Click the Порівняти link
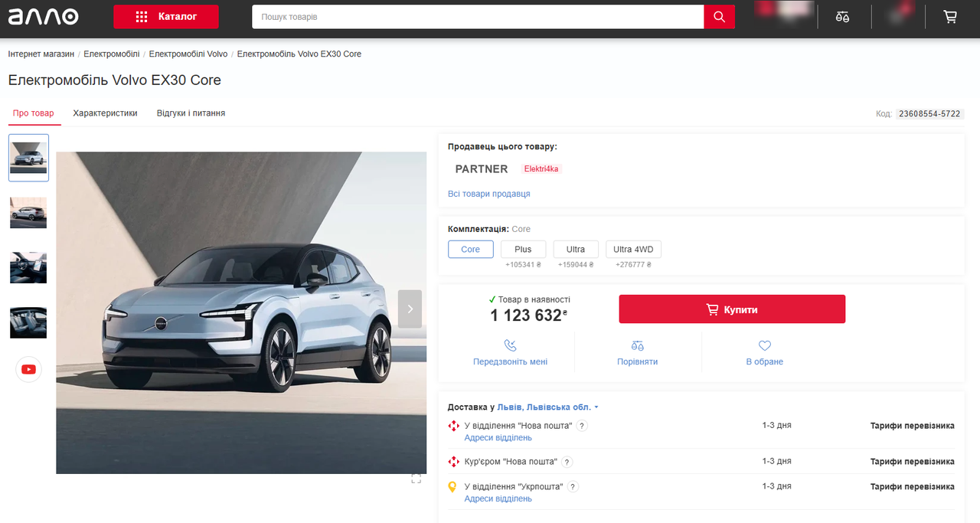The image size is (980, 523). coord(638,361)
